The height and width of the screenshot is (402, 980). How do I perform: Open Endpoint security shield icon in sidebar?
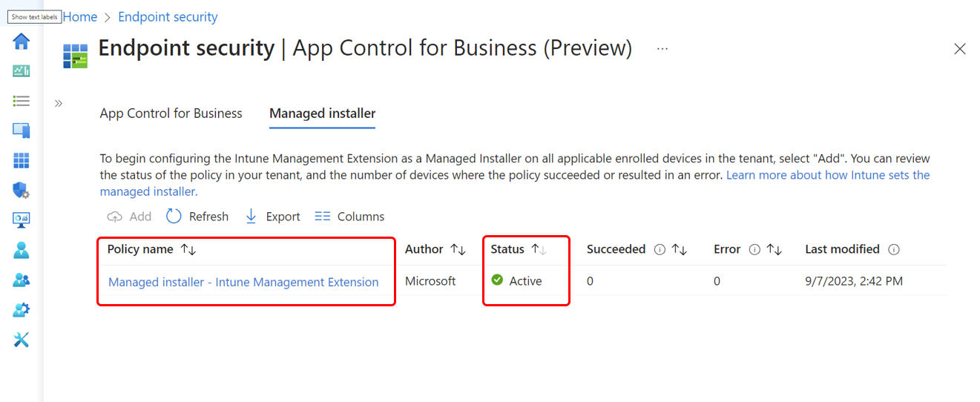[22, 191]
